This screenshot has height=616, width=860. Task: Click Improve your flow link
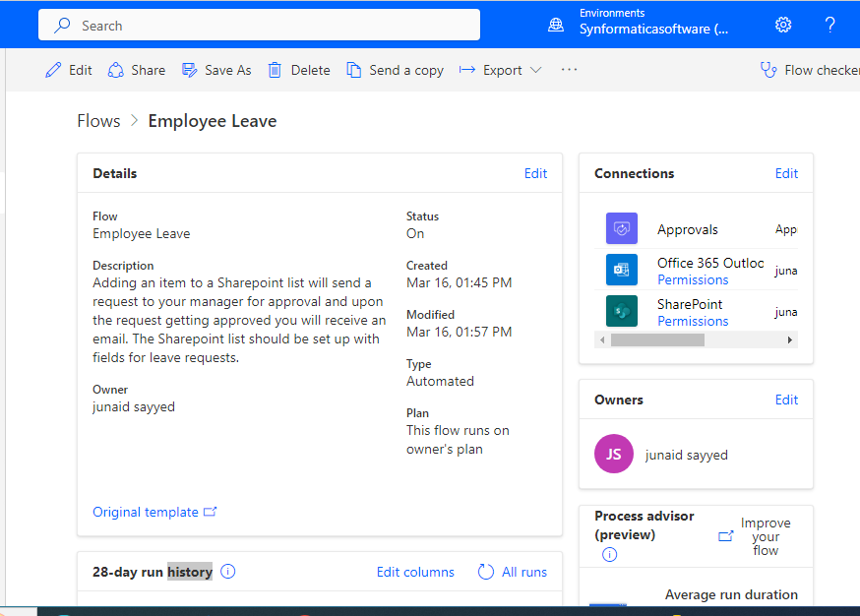point(766,536)
